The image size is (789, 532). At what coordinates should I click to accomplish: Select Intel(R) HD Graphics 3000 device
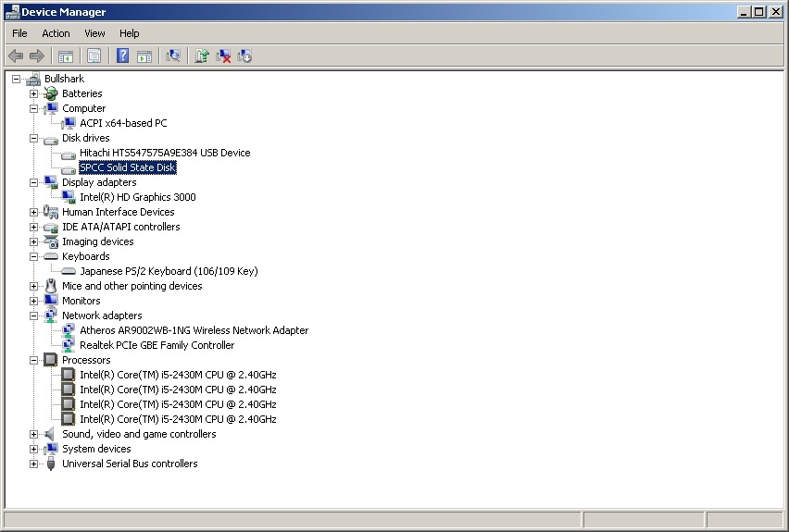(137, 197)
